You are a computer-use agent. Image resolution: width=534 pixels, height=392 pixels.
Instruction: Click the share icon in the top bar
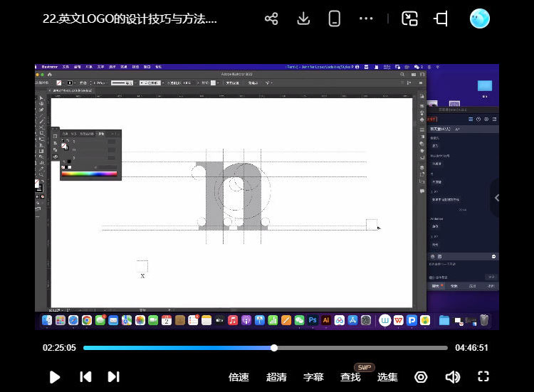tap(271, 19)
